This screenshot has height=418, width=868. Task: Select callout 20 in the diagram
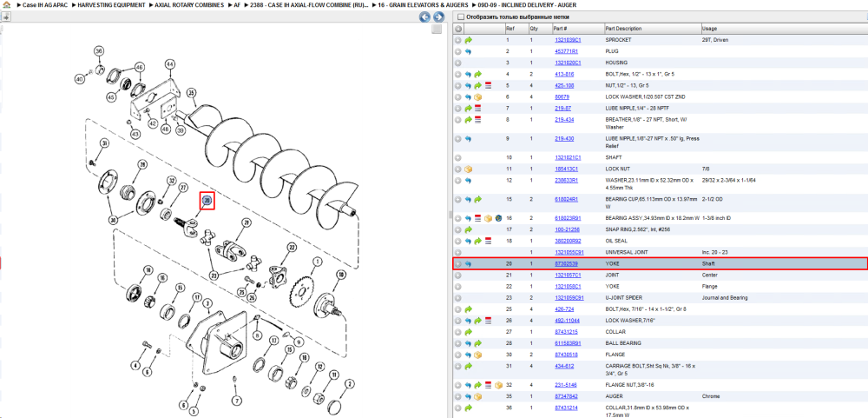coord(207,200)
